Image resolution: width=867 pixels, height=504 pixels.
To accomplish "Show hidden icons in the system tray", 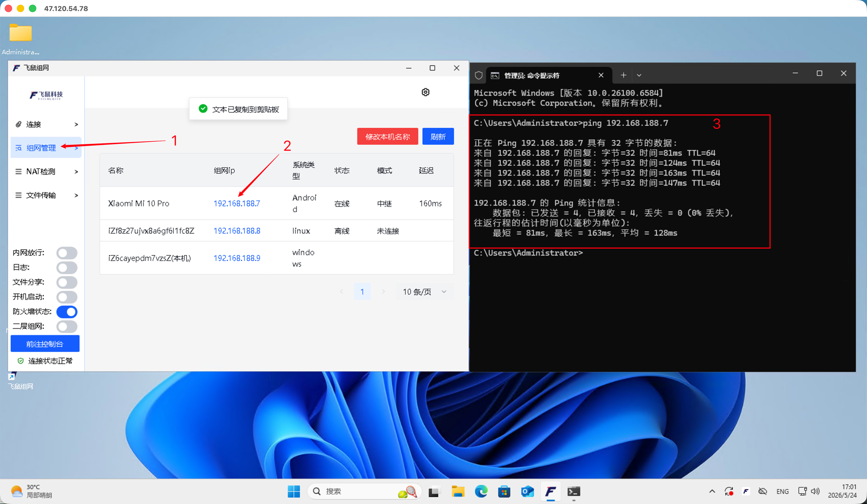I will 712,491.
